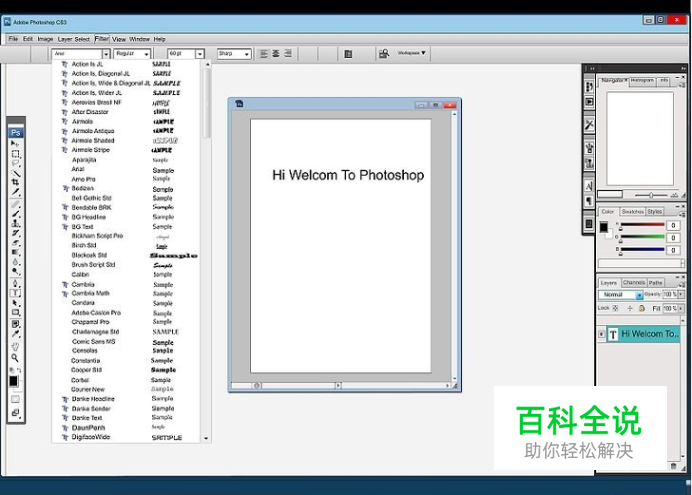The width and height of the screenshot is (692, 495).
Task: Select the Eraser tool
Action: pyautogui.click(x=15, y=243)
